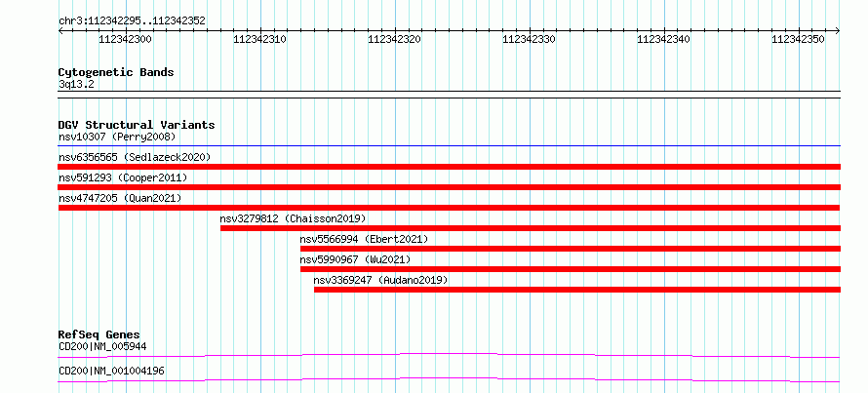Click the chr3:112342295..112342352 region label
Viewport: 868px width, 393px height.
click(132, 21)
